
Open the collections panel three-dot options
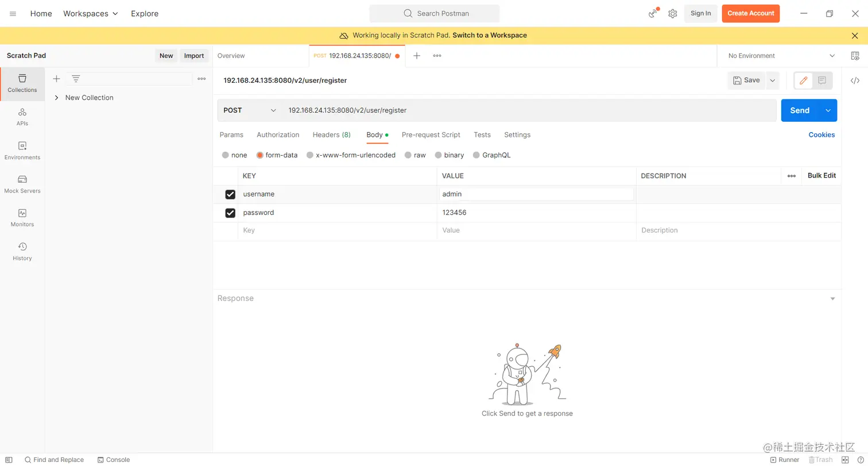click(x=201, y=79)
